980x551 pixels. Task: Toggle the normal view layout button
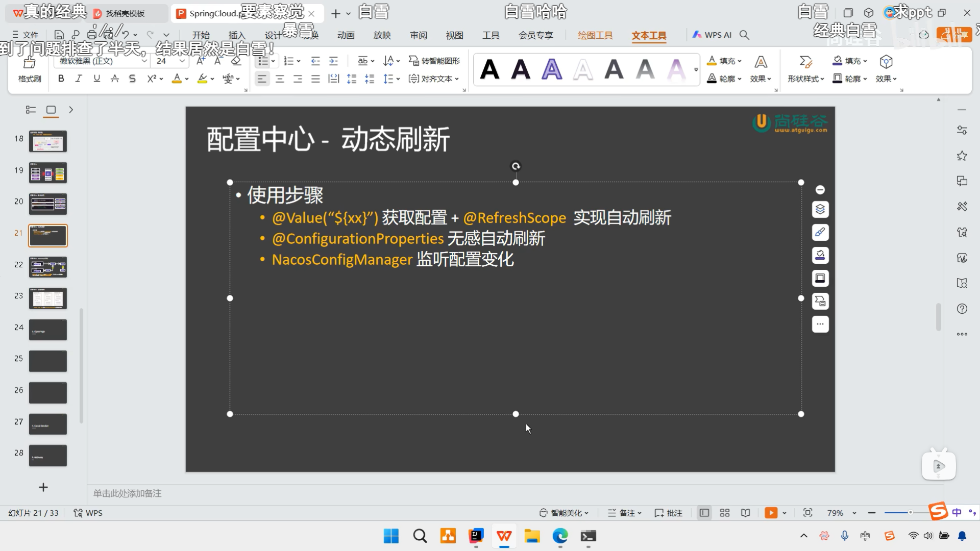[704, 513]
